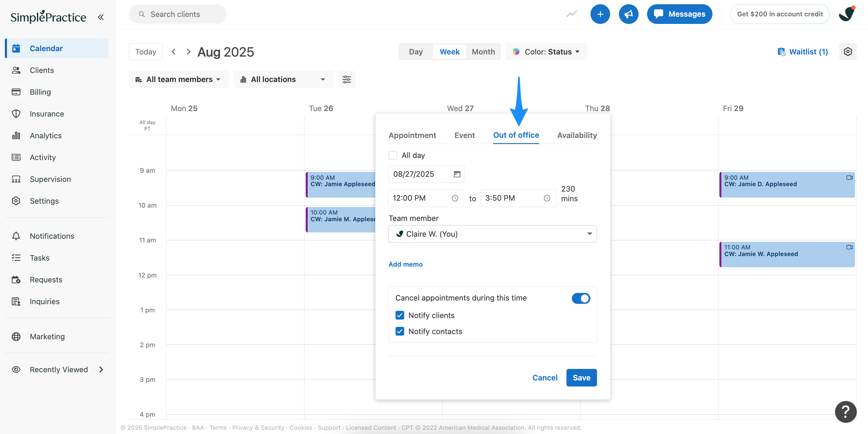Open Waitlist (1)
The image size is (868, 434).
point(803,51)
